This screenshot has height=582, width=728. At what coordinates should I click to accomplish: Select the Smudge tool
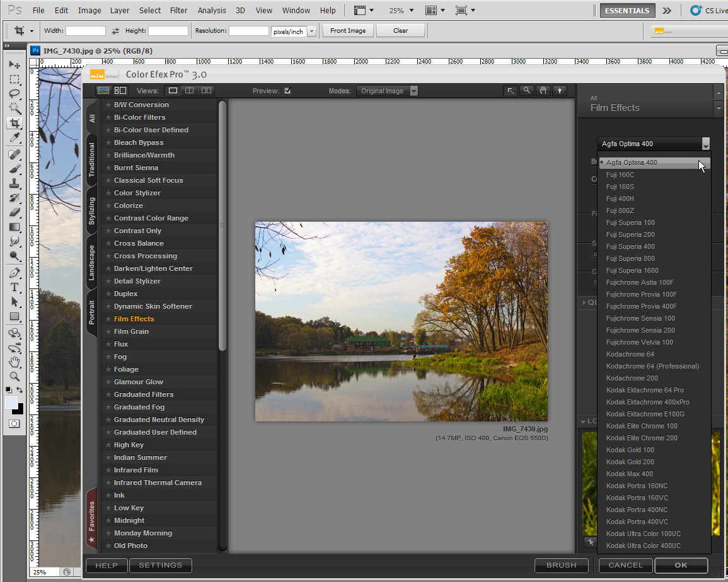(x=14, y=241)
